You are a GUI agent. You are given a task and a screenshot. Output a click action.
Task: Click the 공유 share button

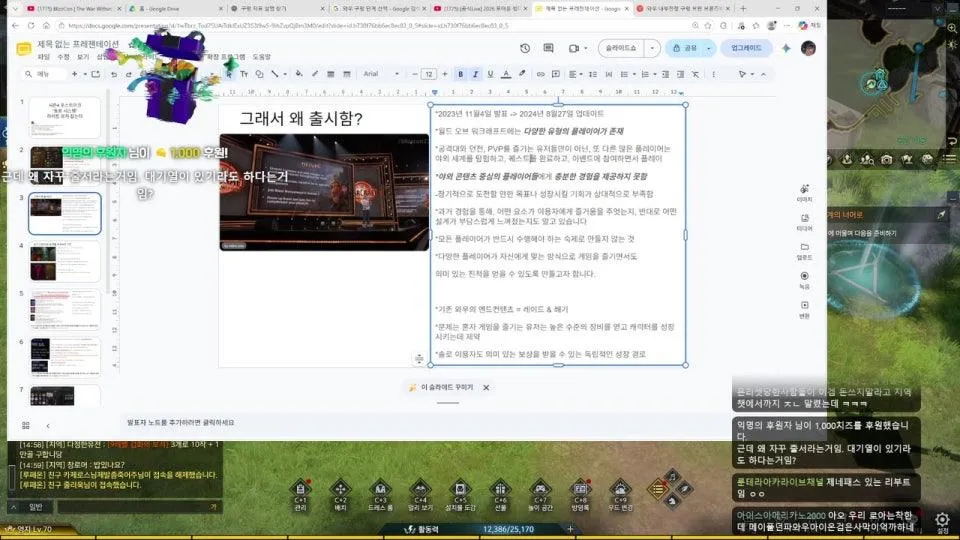[x=684, y=48]
